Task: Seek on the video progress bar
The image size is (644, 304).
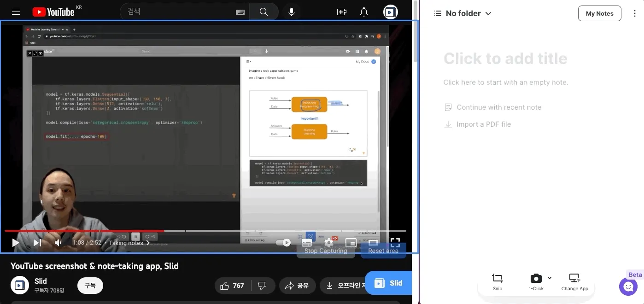Action: (x=205, y=231)
